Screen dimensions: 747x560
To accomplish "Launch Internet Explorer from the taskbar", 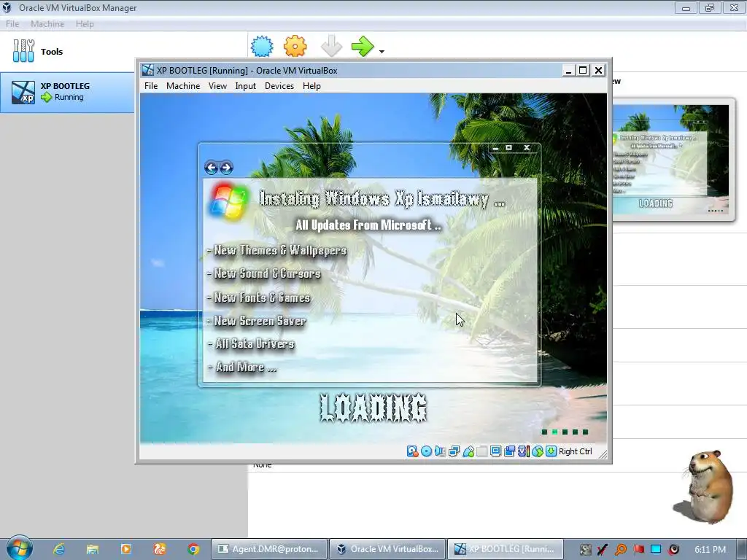I will (58, 549).
